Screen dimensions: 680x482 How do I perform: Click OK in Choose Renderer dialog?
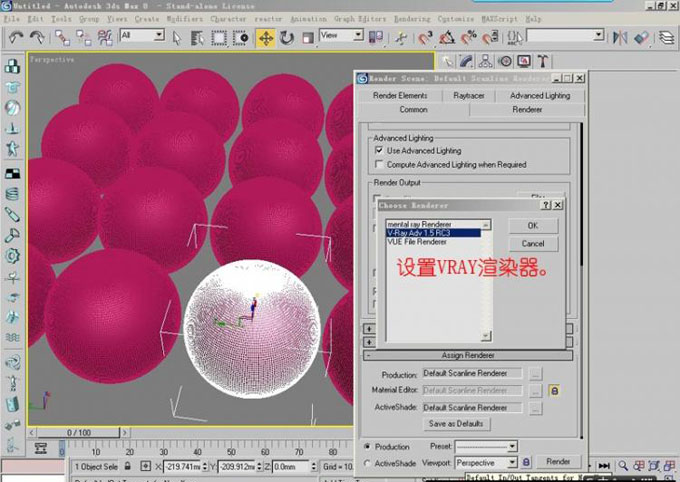(x=532, y=226)
